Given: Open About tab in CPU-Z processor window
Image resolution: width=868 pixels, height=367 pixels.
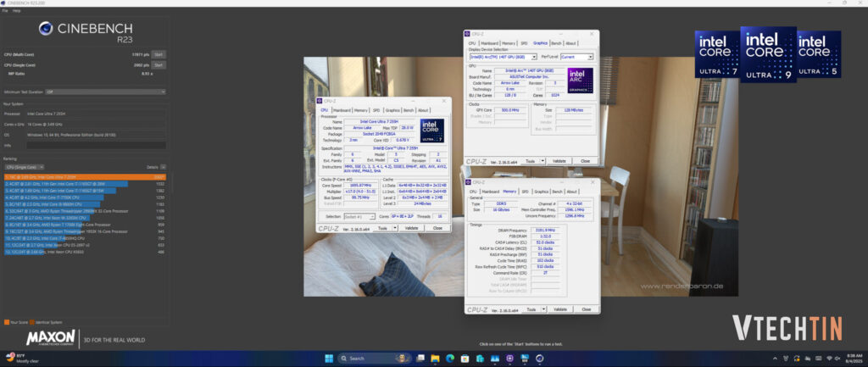Looking at the screenshot, I should (423, 110).
